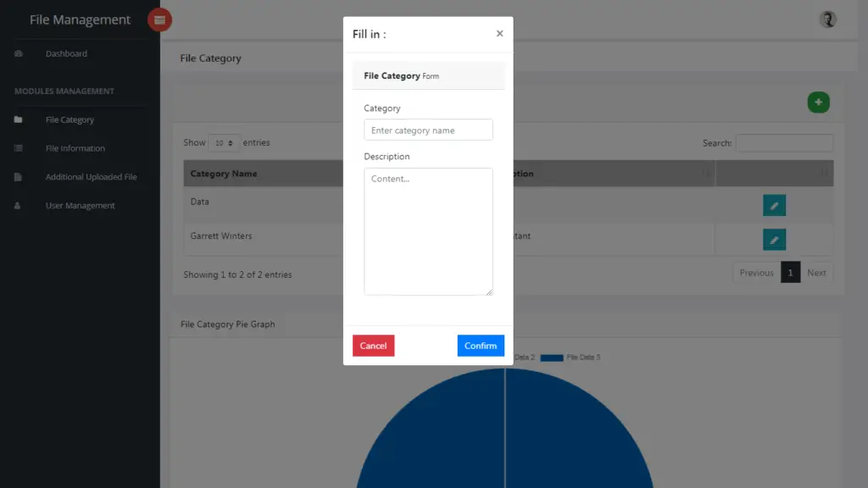The height and width of the screenshot is (488, 868).
Task: Click the green add category icon
Action: [818, 103]
